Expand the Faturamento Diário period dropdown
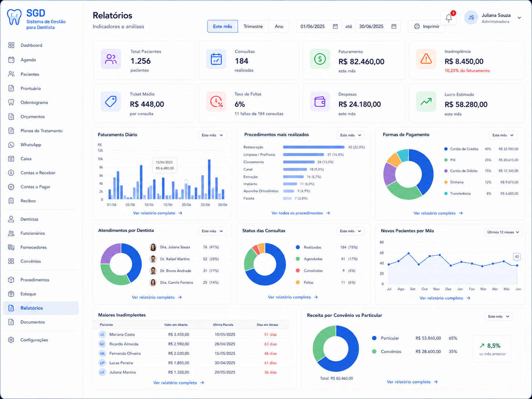Screen dimensions: 532x399 point(212,135)
